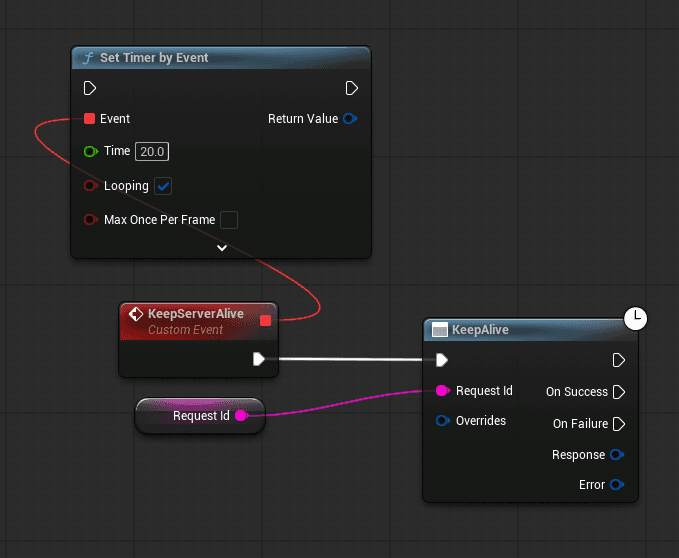Click the KeepAlive node title icon
This screenshot has width=679, height=558.
440,330
